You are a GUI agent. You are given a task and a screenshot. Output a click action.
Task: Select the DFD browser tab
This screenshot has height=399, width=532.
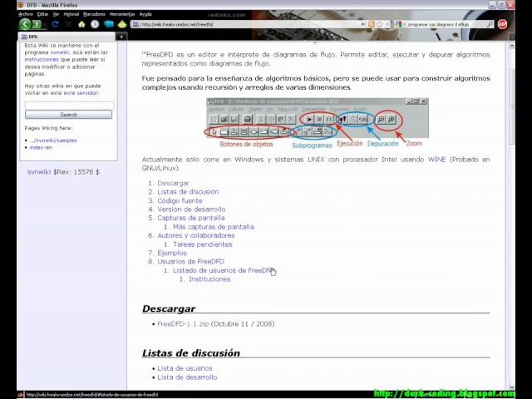(x=66, y=37)
